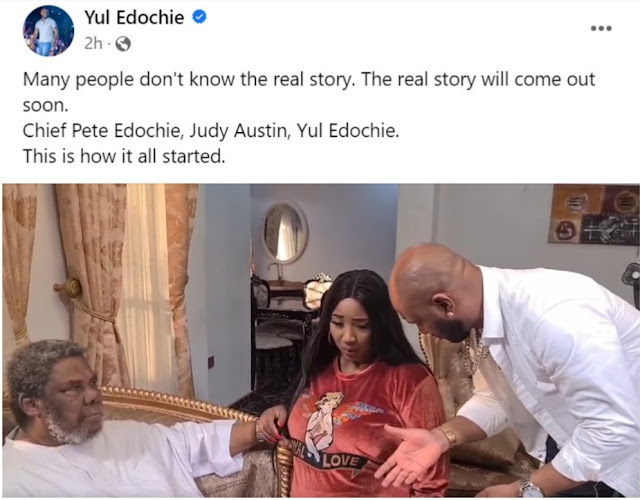Click the blue verified badge
The width and height of the screenshot is (640, 500).
[x=199, y=17]
